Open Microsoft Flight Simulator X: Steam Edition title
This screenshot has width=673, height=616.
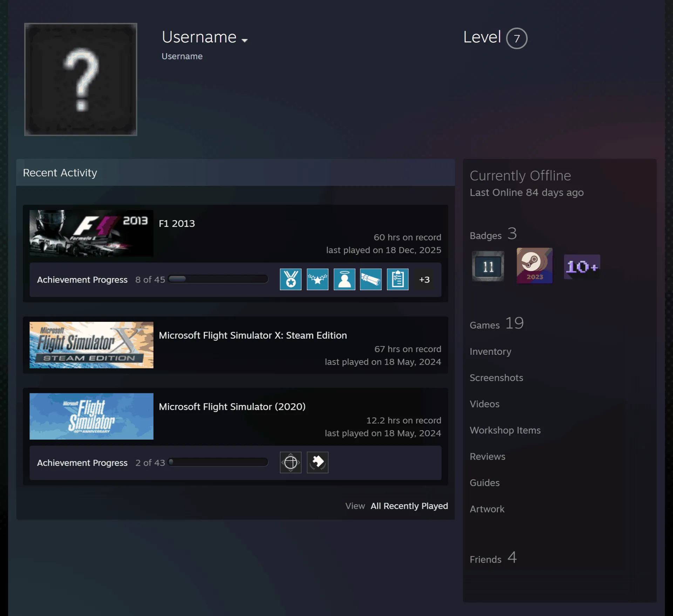pos(253,335)
